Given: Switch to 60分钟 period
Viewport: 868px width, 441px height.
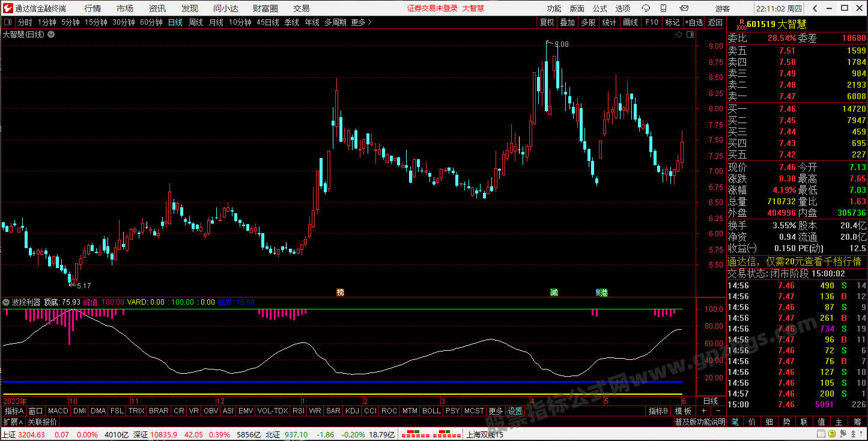Looking at the screenshot, I should coord(151,22).
